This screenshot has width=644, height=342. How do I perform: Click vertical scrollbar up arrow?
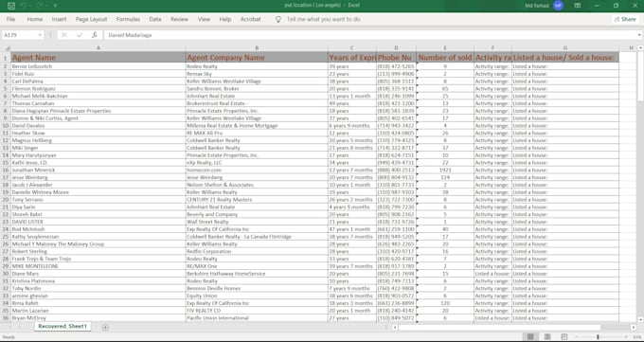click(x=640, y=48)
